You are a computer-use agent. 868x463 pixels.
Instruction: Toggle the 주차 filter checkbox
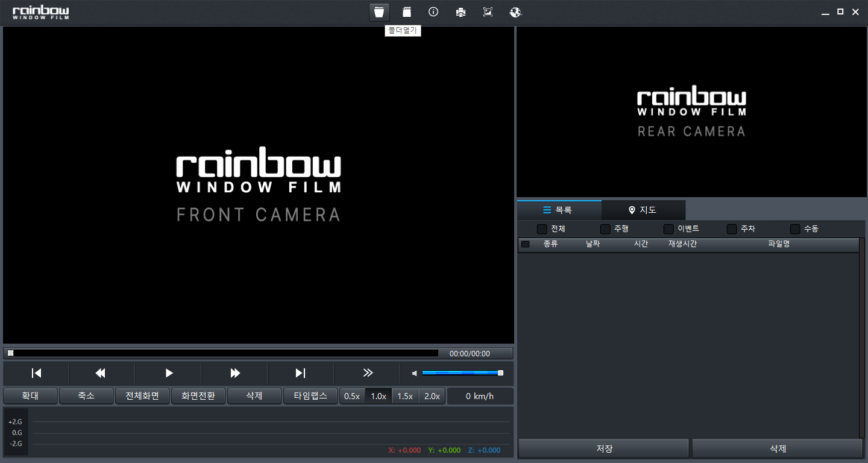click(x=732, y=229)
